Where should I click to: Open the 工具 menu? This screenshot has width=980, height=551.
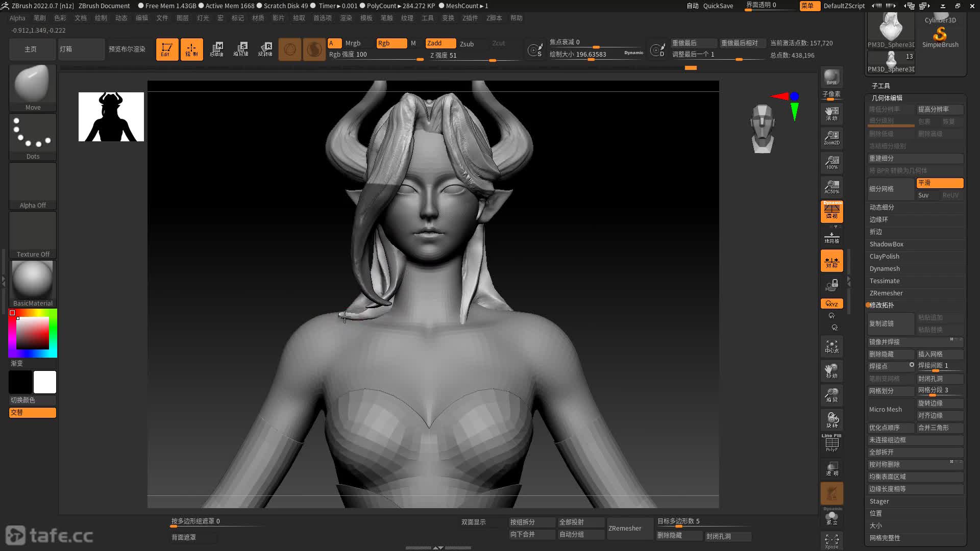pyautogui.click(x=428, y=18)
